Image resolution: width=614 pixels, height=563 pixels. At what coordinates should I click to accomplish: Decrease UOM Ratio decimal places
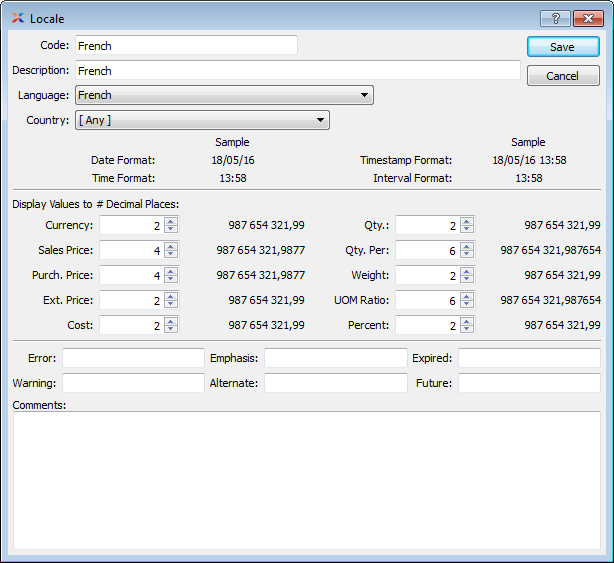(467, 305)
